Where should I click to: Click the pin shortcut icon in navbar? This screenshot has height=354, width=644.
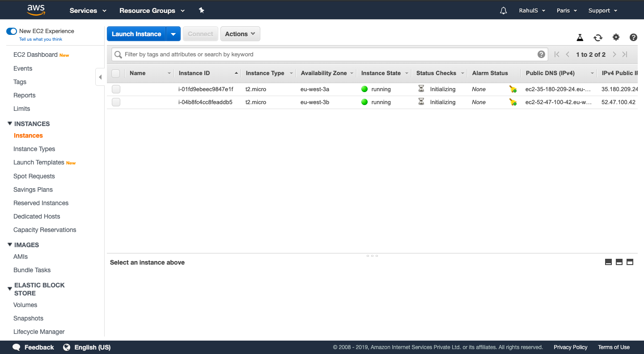coord(201,10)
